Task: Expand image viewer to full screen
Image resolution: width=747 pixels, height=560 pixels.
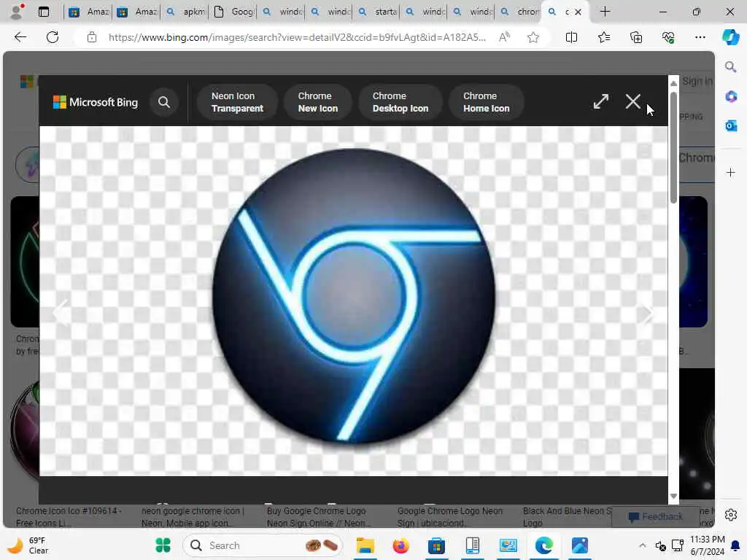Action: (601, 101)
